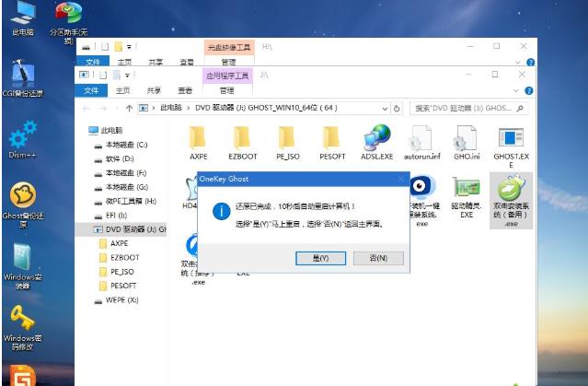Open the quick access toolbar dropdown in front window
The image size is (588, 386).
128,76
